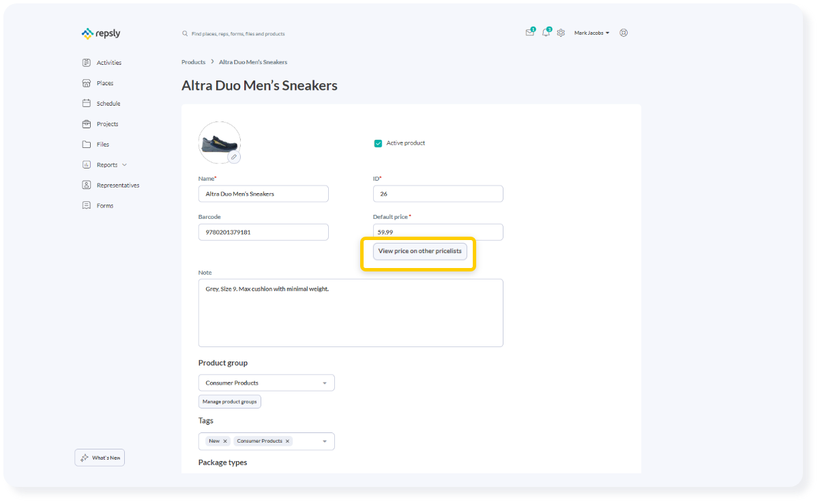The width and height of the screenshot is (820, 504).
Task: Open the notifications bell icon
Action: coord(546,33)
